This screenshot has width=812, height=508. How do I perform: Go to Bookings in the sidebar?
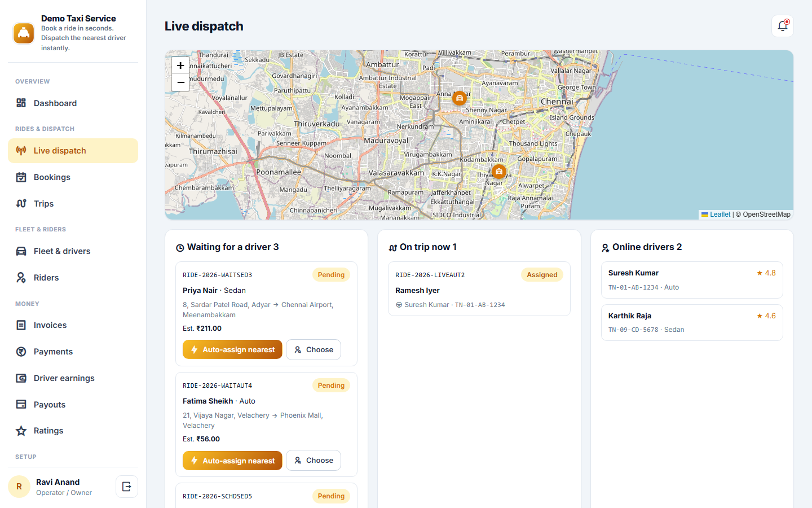coord(73,177)
